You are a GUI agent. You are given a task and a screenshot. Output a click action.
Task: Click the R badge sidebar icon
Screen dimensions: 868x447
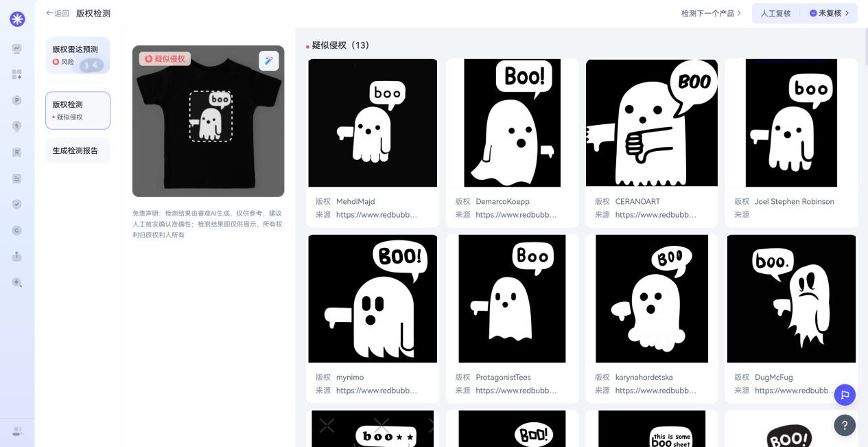coord(17,152)
